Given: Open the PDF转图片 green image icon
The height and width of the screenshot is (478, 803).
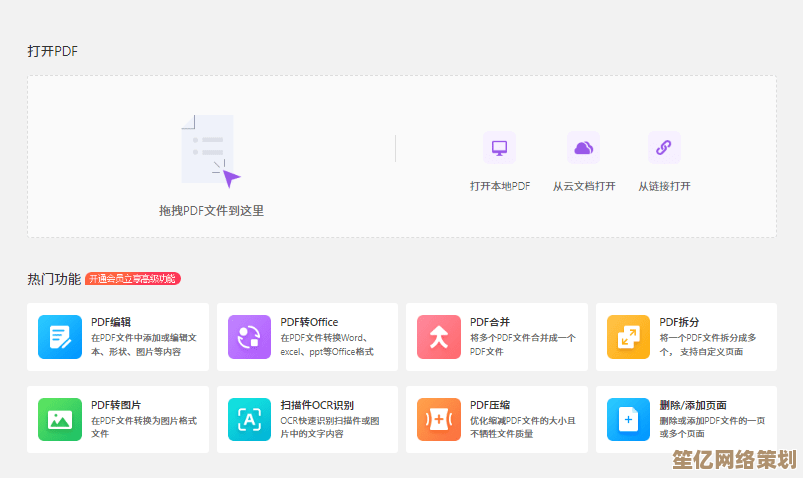Looking at the screenshot, I should (60, 420).
